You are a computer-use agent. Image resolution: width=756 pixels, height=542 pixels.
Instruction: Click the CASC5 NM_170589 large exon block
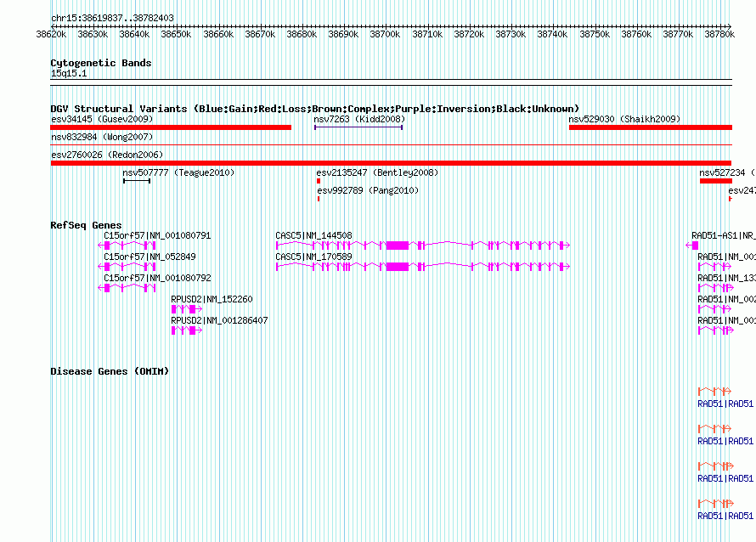click(398, 267)
